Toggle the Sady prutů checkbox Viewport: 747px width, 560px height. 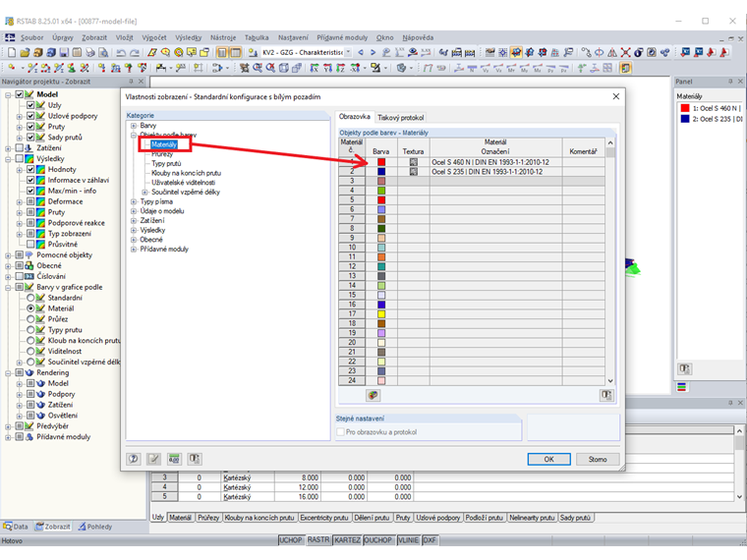point(30,138)
